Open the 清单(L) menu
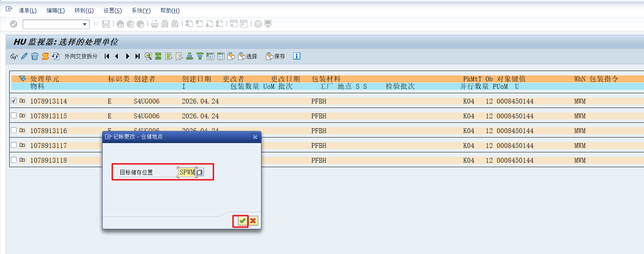Image resolution: width=644 pixels, height=254 pixels. (x=28, y=10)
